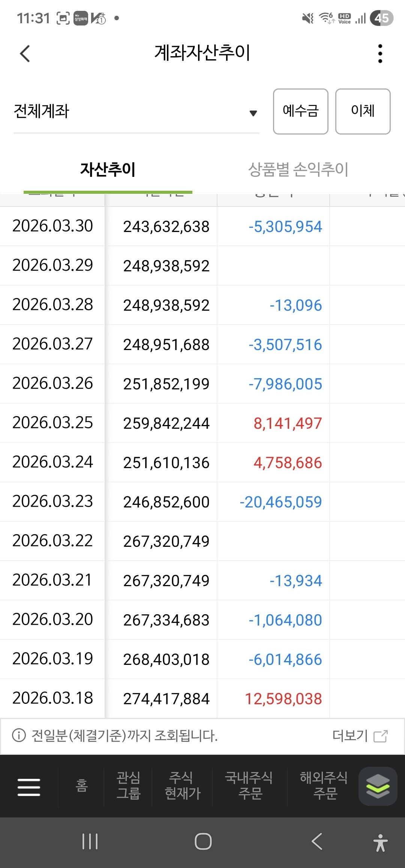Tap the 예수금 button
Viewport: 405px width, 868px height.
click(x=300, y=111)
